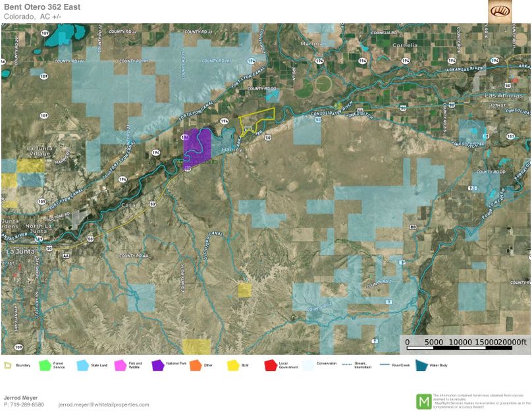This screenshot has height=411, width=532.
Task: Select the National Park purple legend icon
Action: point(158,365)
